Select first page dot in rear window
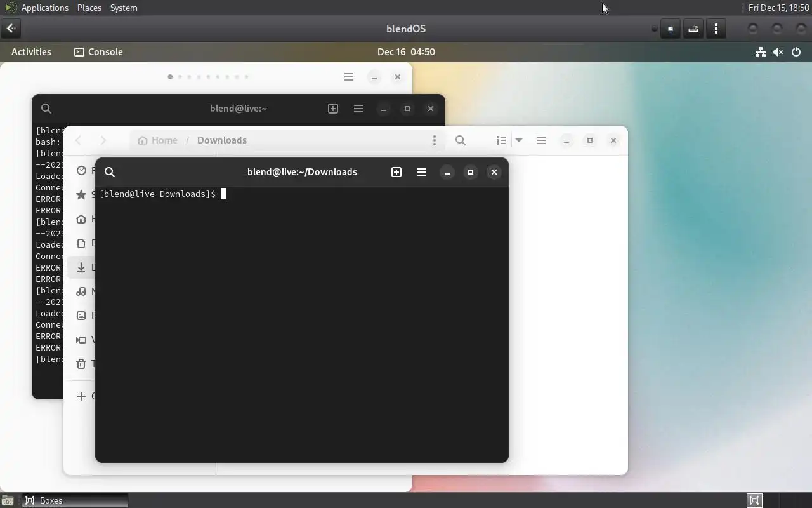The width and height of the screenshot is (812, 508). pyautogui.click(x=170, y=77)
